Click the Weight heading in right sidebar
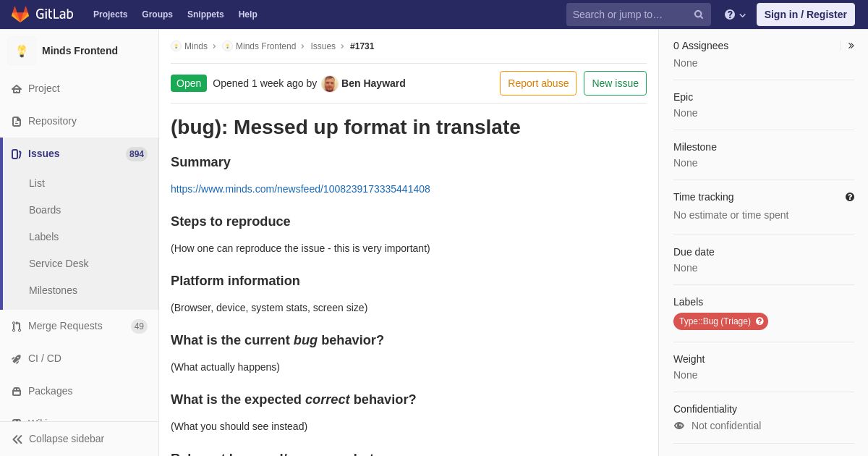Screen dimensions: 868x456 (689, 359)
